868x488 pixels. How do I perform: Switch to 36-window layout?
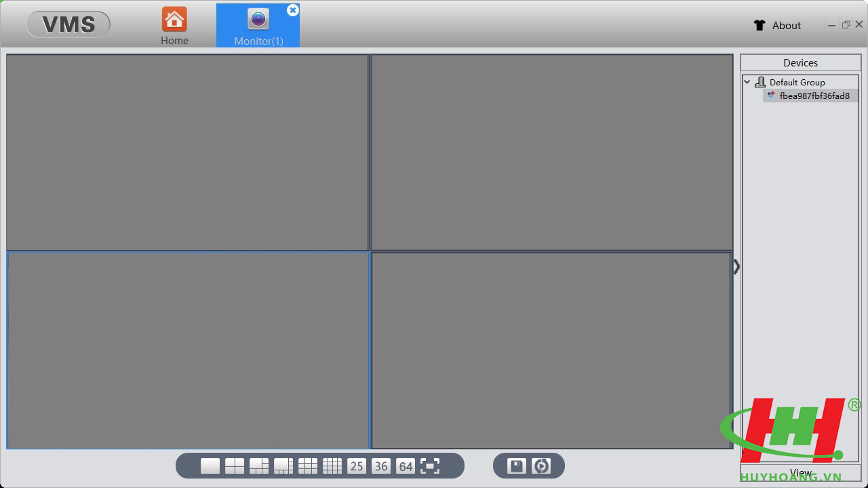[381, 466]
